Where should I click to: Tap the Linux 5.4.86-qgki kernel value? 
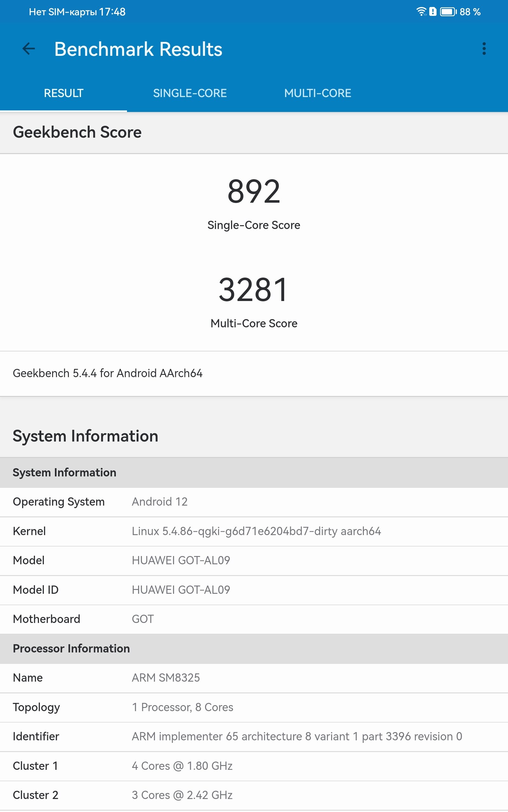click(256, 532)
